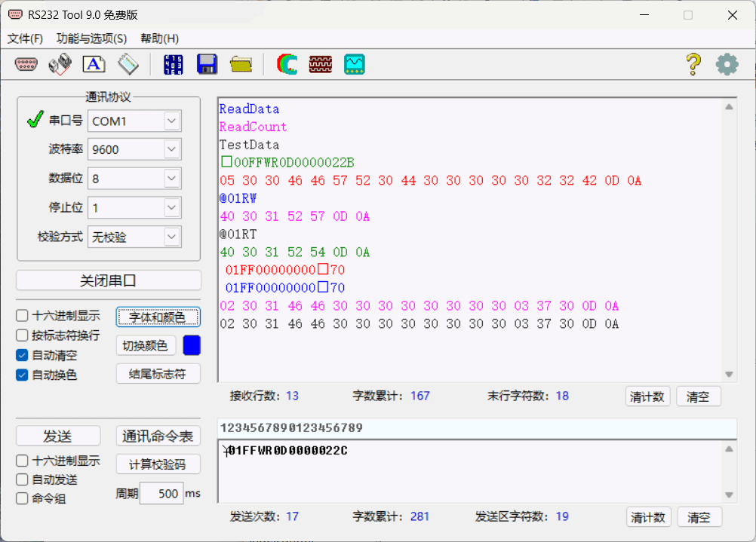Click the hex digits data toolbar icon
This screenshot has height=542, width=756.
pos(173,64)
